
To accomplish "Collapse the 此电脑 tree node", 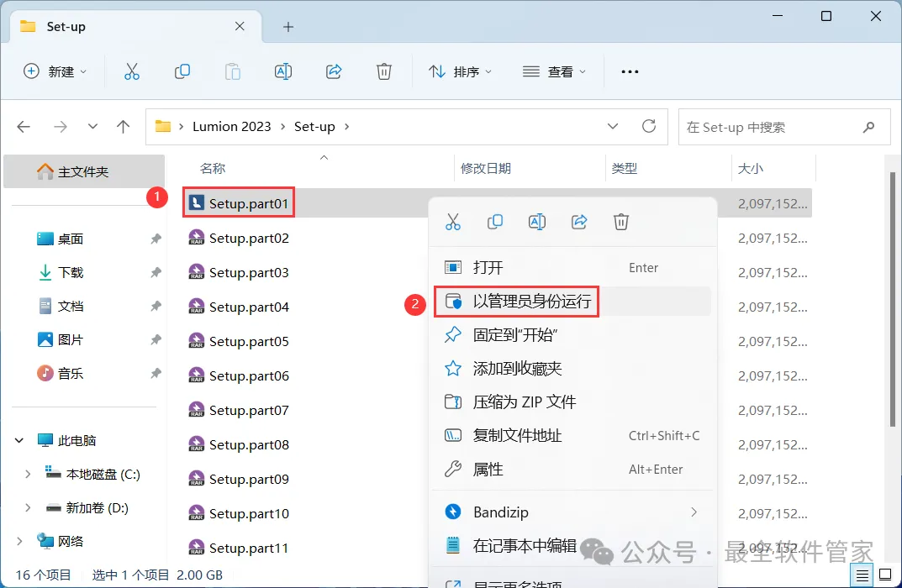I will tap(19, 440).
